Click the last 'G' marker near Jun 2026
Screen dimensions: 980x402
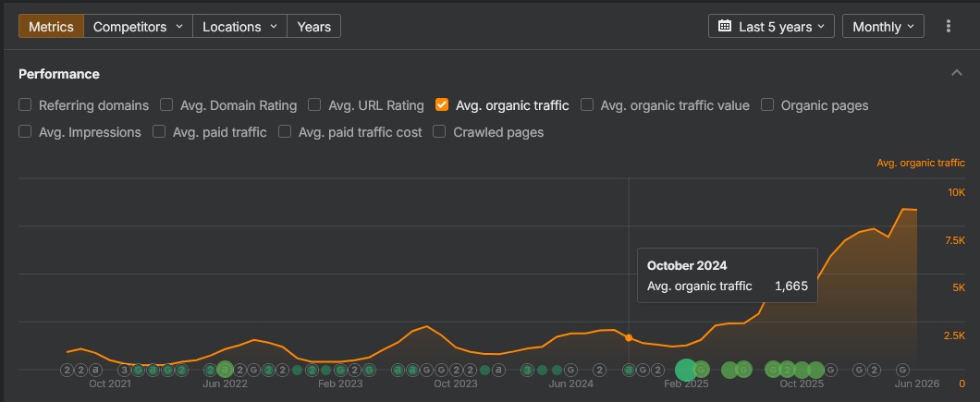(x=902, y=370)
